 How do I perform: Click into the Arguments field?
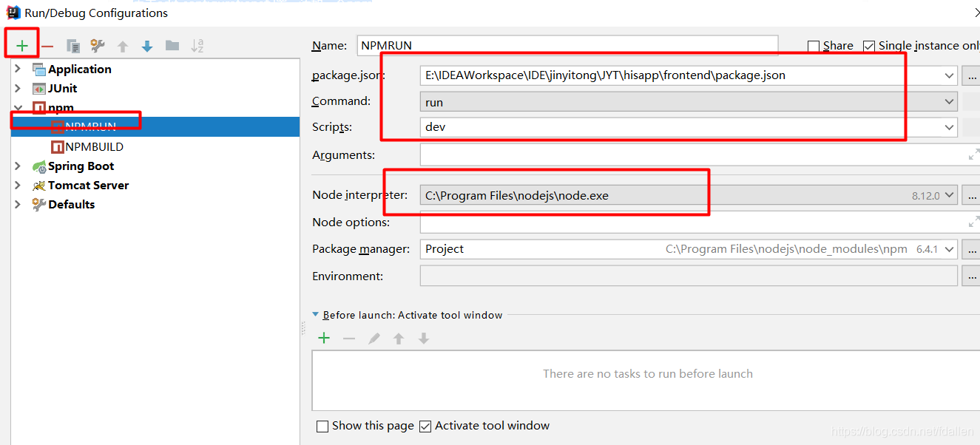coord(700,155)
